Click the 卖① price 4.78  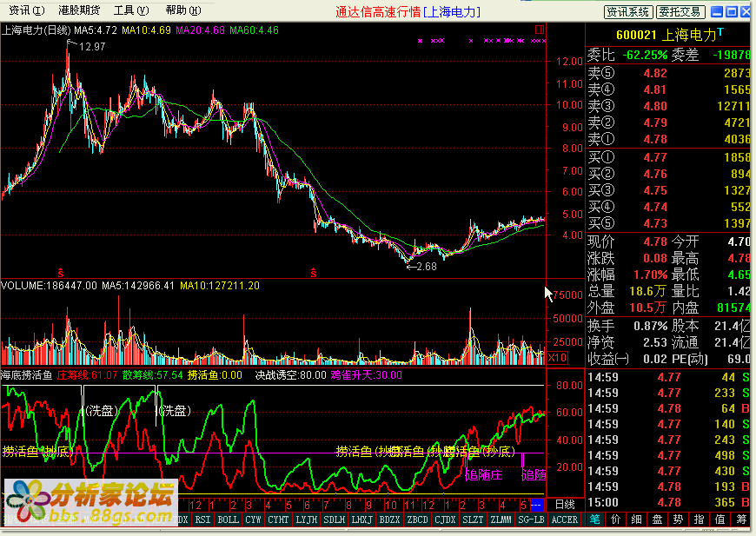[655, 139]
